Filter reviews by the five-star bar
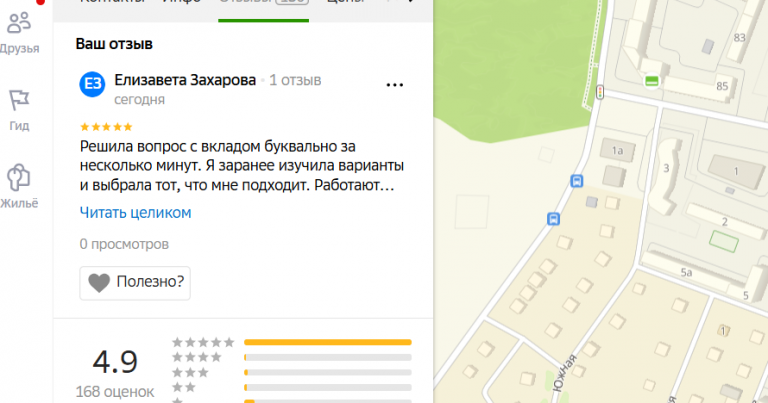Viewport: 768px width, 403px height. [328, 342]
